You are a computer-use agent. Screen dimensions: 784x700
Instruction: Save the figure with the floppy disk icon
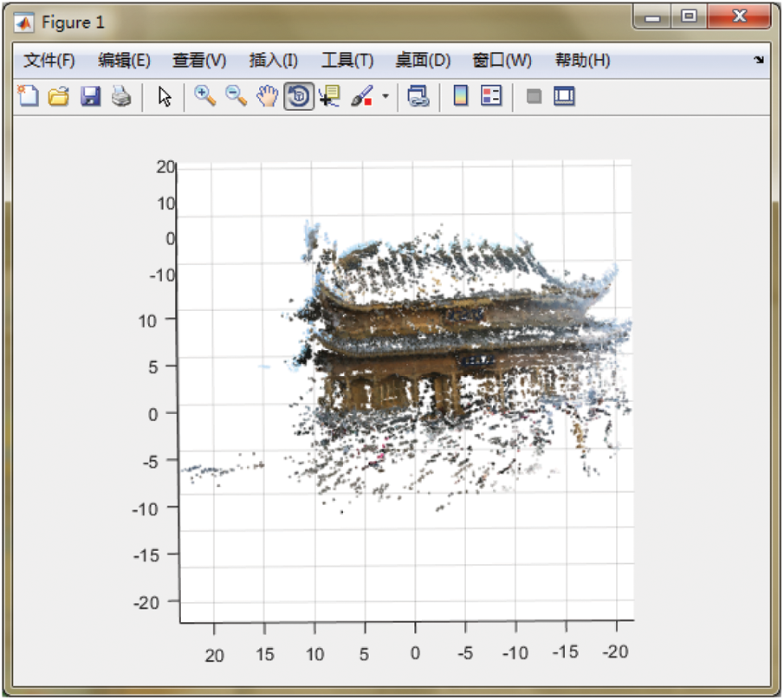pyautogui.click(x=90, y=96)
